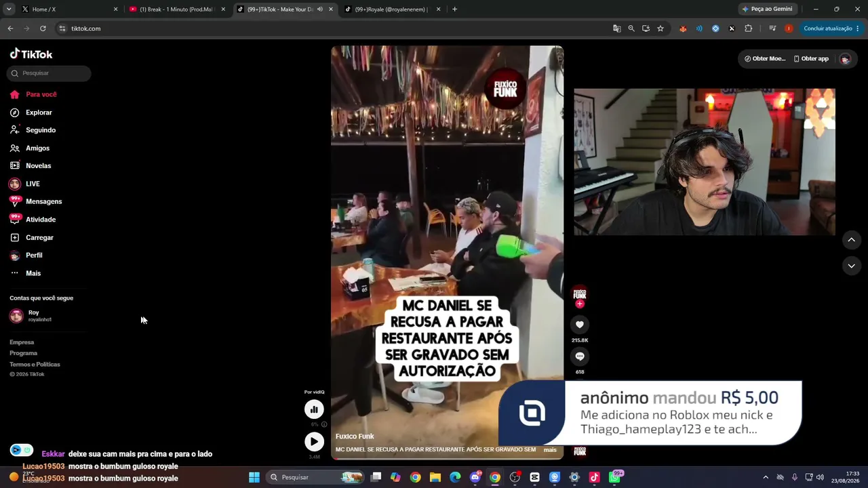The image size is (868, 488).
Task: Expand video caption with mais
Action: pyautogui.click(x=550, y=450)
